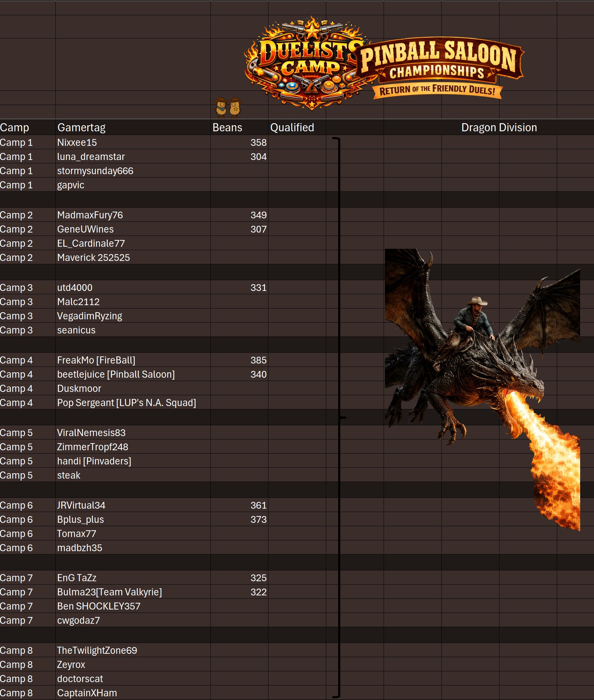Select the Bulma23[Team Valkyrie] cell
This screenshot has width=594, height=700.
tap(133, 592)
